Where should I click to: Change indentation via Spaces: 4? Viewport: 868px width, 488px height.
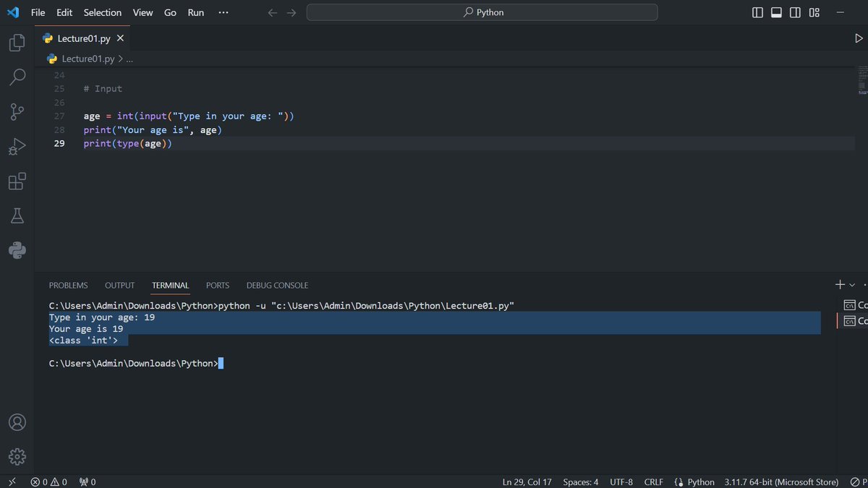coord(581,481)
